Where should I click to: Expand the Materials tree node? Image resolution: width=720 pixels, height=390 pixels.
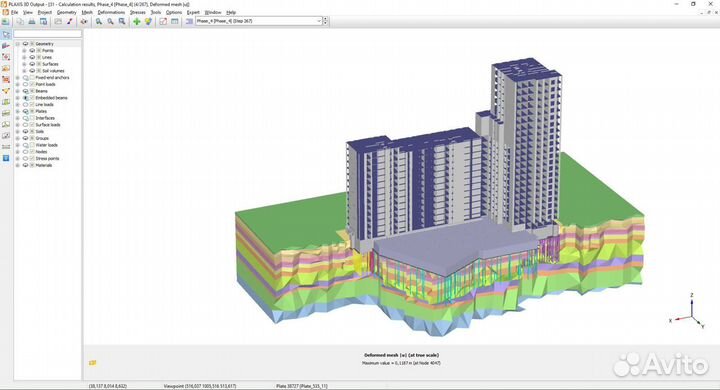click(x=18, y=165)
